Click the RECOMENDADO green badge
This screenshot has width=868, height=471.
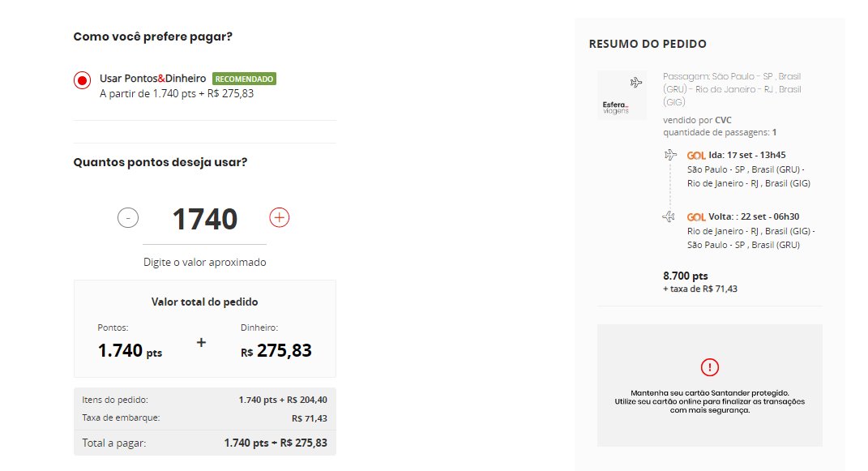point(244,79)
